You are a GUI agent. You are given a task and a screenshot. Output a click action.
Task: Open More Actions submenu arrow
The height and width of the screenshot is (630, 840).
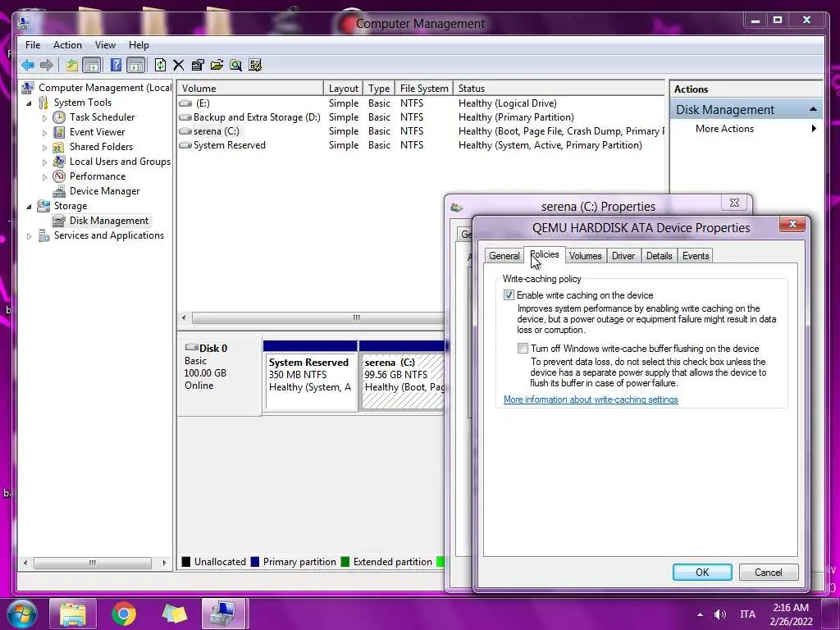coord(814,129)
